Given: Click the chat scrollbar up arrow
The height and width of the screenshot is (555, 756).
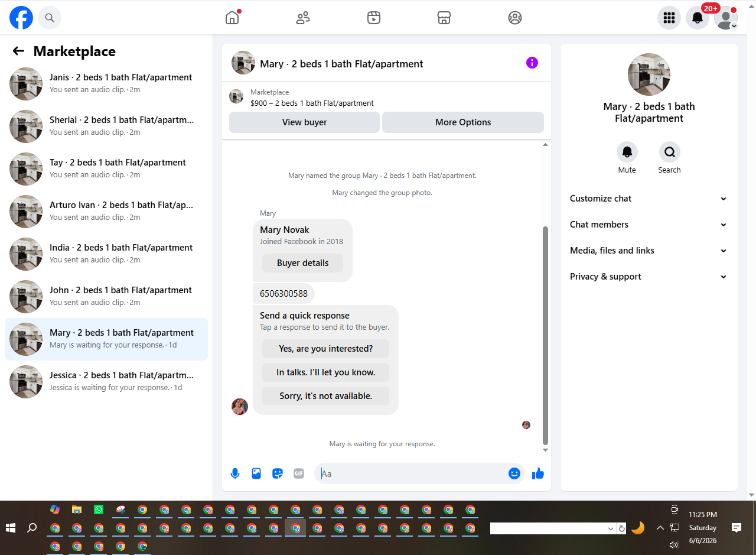Looking at the screenshot, I should (545, 145).
